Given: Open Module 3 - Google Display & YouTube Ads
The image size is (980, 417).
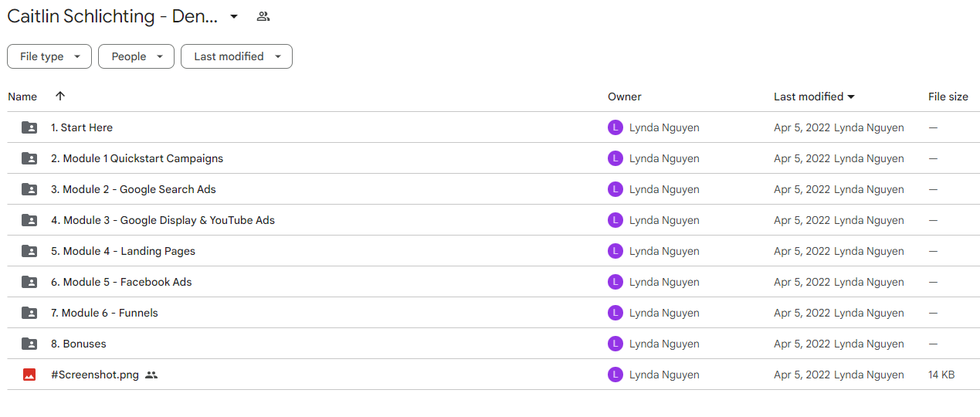Looking at the screenshot, I should pos(163,220).
